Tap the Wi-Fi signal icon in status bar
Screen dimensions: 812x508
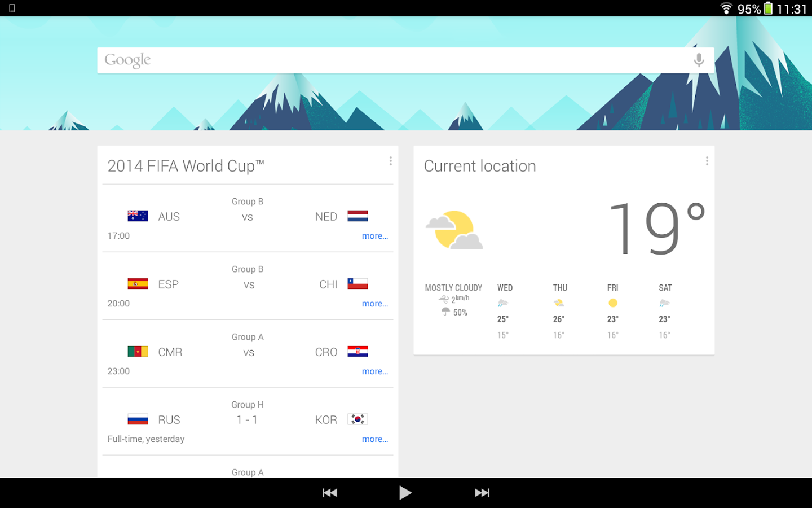725,8
